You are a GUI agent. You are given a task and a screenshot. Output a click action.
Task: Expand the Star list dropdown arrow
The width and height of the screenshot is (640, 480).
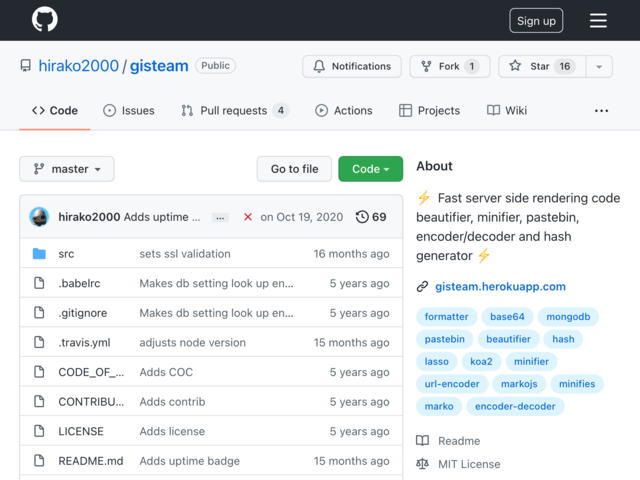point(599,66)
